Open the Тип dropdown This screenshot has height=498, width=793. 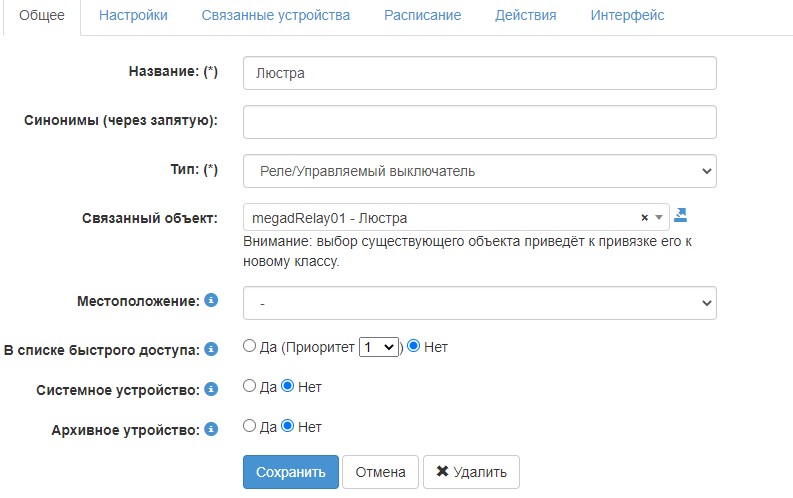(479, 171)
